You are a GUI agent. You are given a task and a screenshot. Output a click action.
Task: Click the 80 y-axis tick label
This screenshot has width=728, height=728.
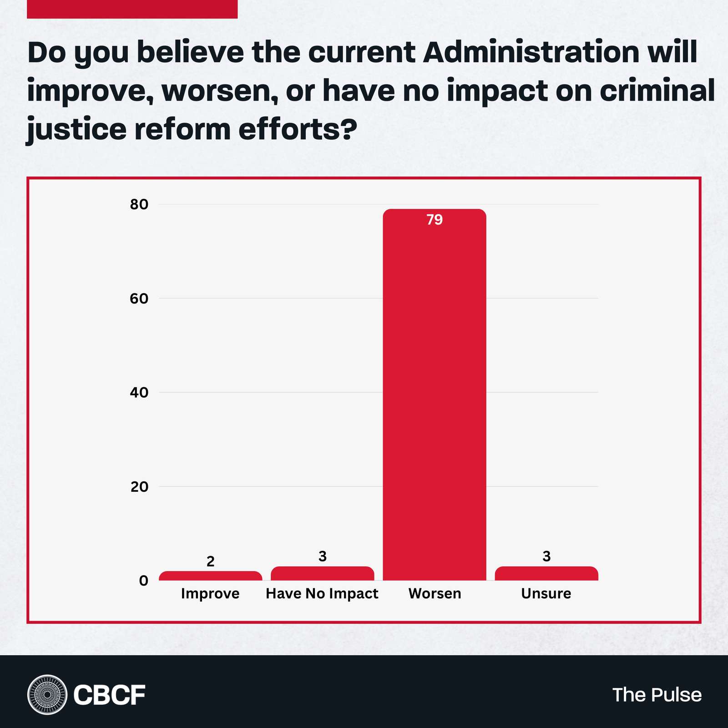coord(139,204)
